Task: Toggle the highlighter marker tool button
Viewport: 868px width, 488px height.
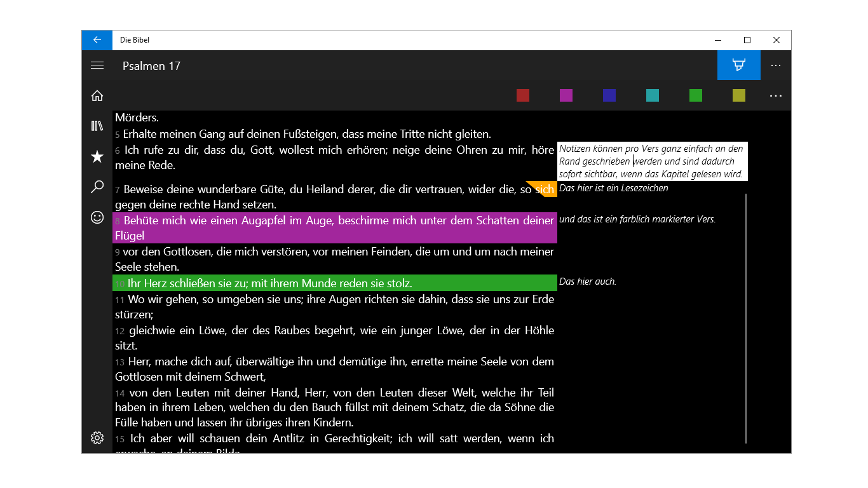Action: [x=738, y=65]
